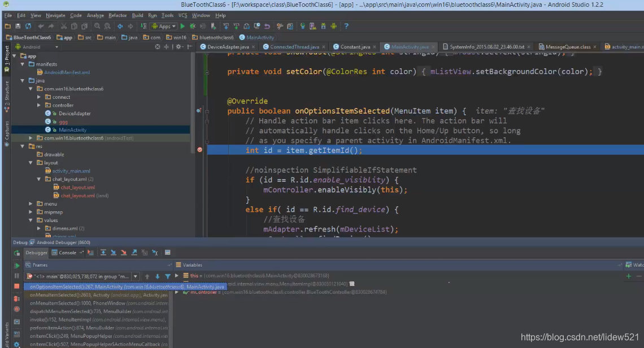Click the Back navigation arrow icon
644x348 pixels.
tap(120, 27)
